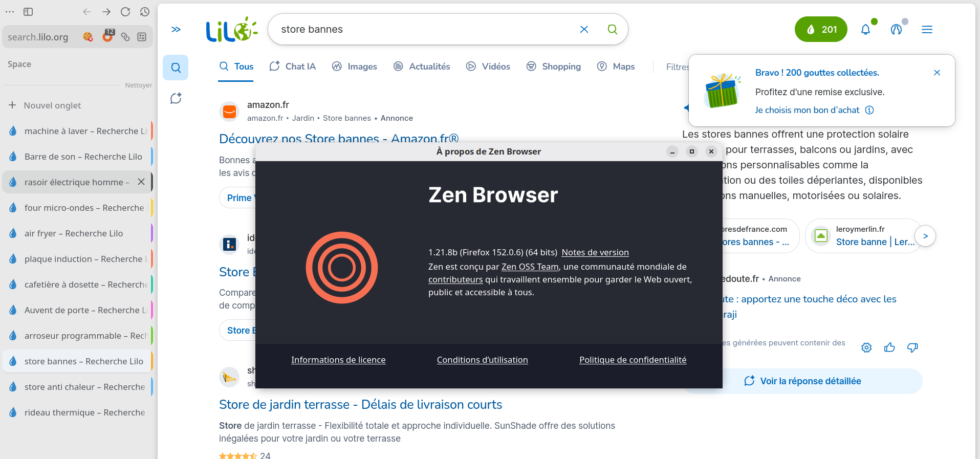Switch to Auvent de porte tab
Screen dimensions: 980x459
tap(77, 310)
